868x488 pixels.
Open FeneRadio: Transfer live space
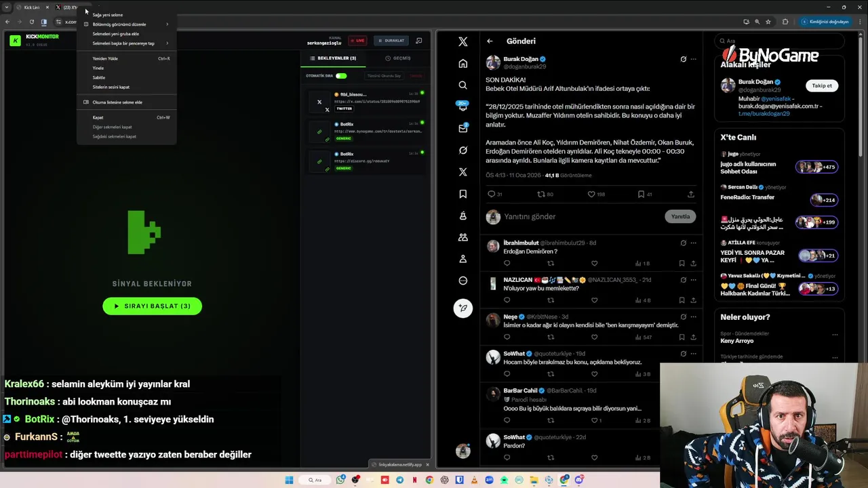point(779,194)
